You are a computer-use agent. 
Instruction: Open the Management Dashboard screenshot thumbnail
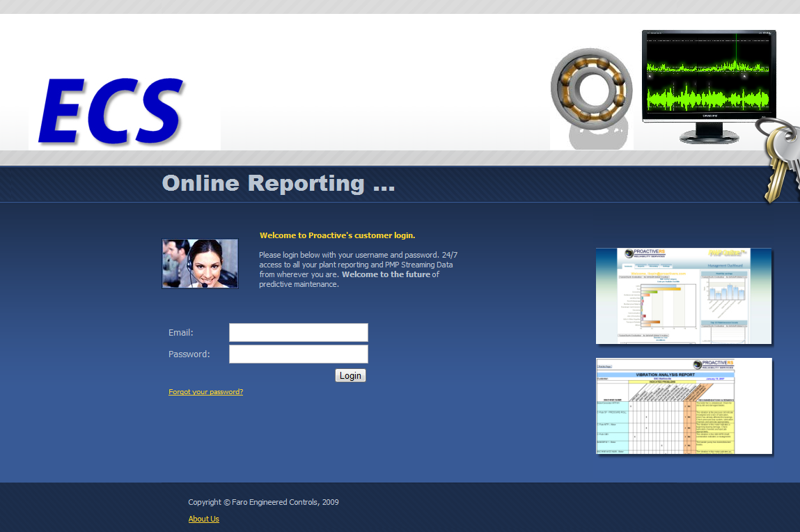coord(684,296)
